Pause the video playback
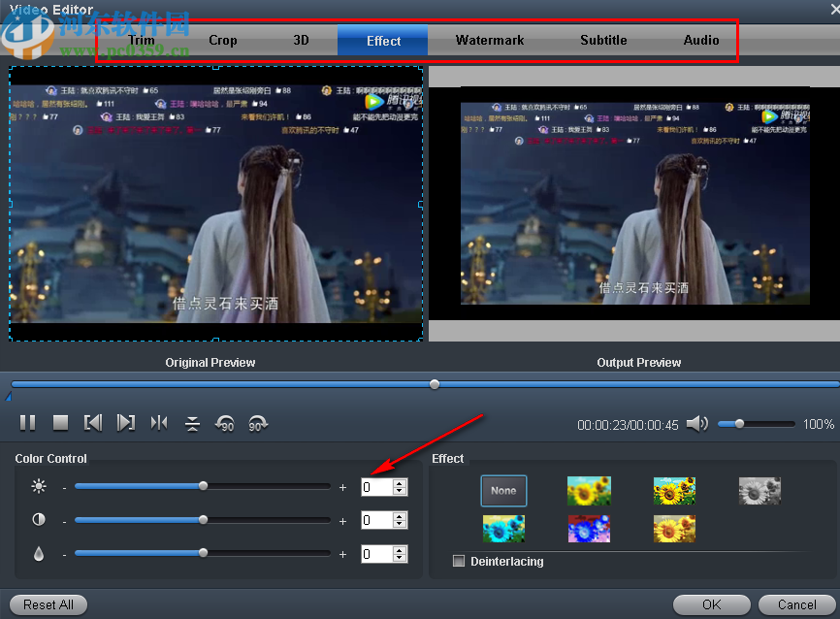The height and width of the screenshot is (619, 840). click(28, 422)
